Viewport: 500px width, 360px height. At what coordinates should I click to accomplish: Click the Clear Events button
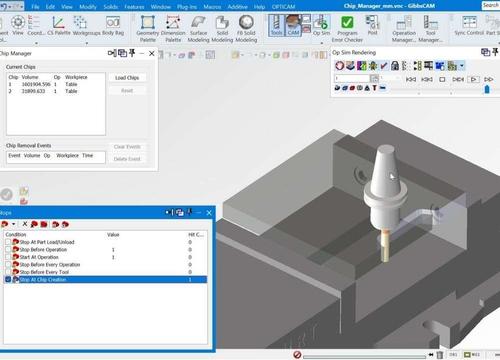(127, 147)
